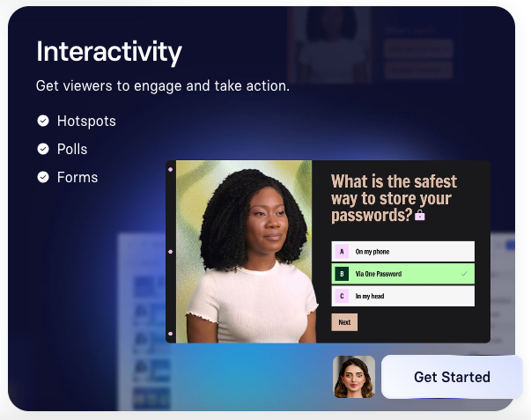Click the check icon beside Forms
The width and height of the screenshot is (531, 420).
pyautogui.click(x=43, y=177)
